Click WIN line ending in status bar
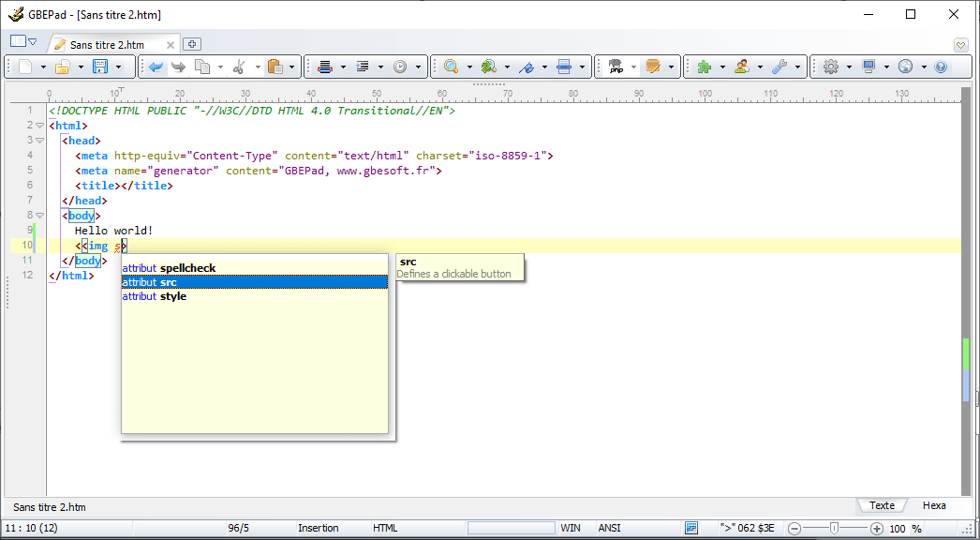980x540 pixels. click(570, 528)
